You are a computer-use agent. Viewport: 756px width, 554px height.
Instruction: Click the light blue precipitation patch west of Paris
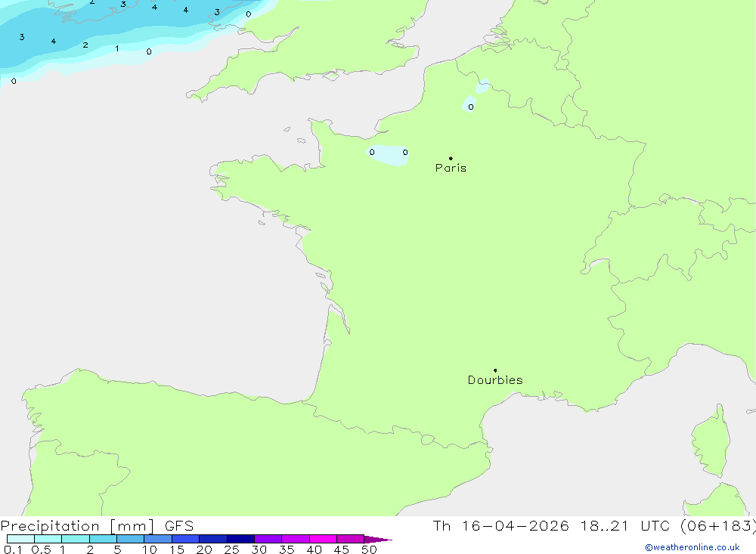[x=388, y=155]
